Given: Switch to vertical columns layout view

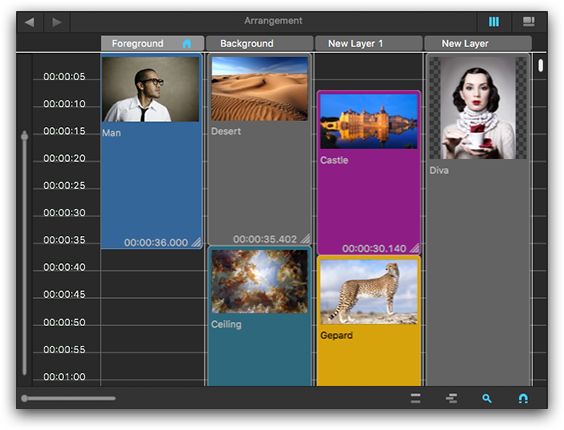Looking at the screenshot, I should click(x=494, y=22).
